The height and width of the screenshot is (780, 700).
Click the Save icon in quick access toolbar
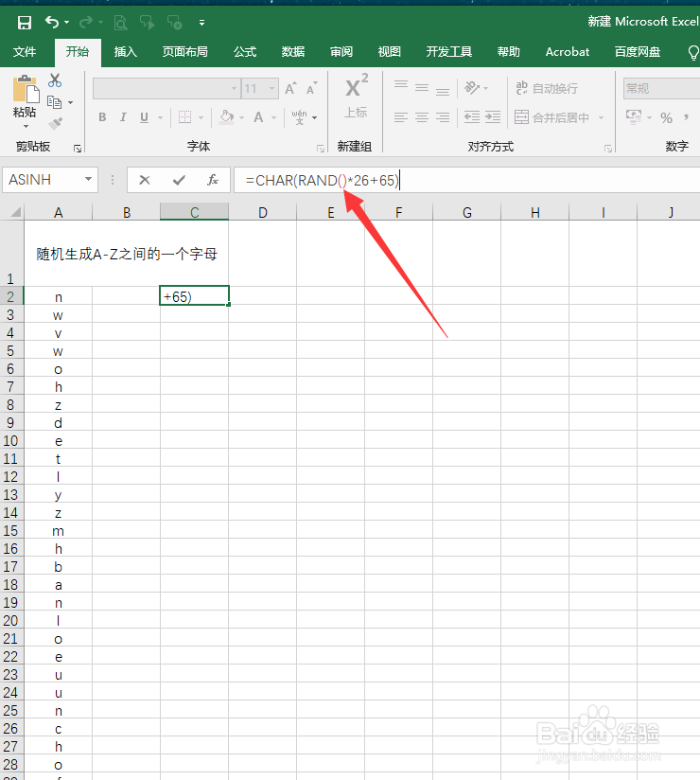click(25, 23)
